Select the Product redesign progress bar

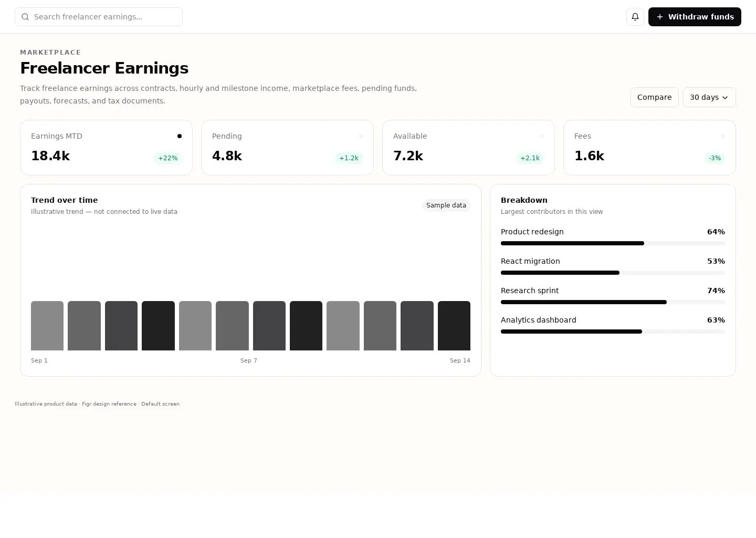point(613,243)
